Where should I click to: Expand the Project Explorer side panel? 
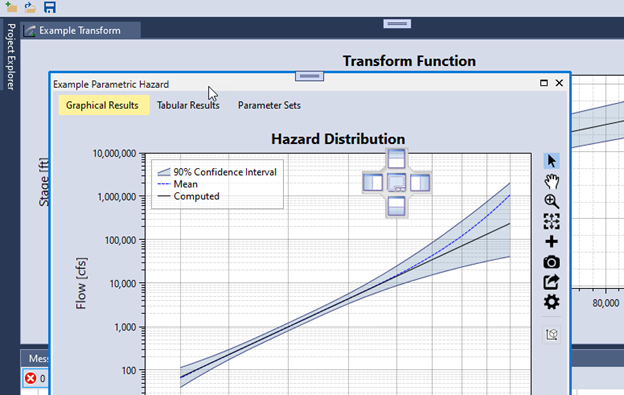(11, 56)
